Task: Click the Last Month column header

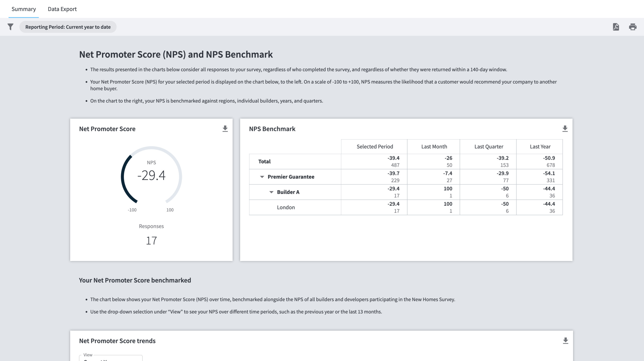Action: [434, 147]
